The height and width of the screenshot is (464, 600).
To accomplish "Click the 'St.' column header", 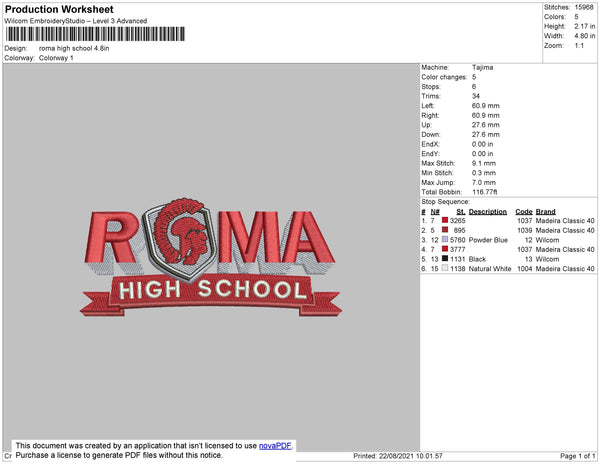I will click(461, 212).
